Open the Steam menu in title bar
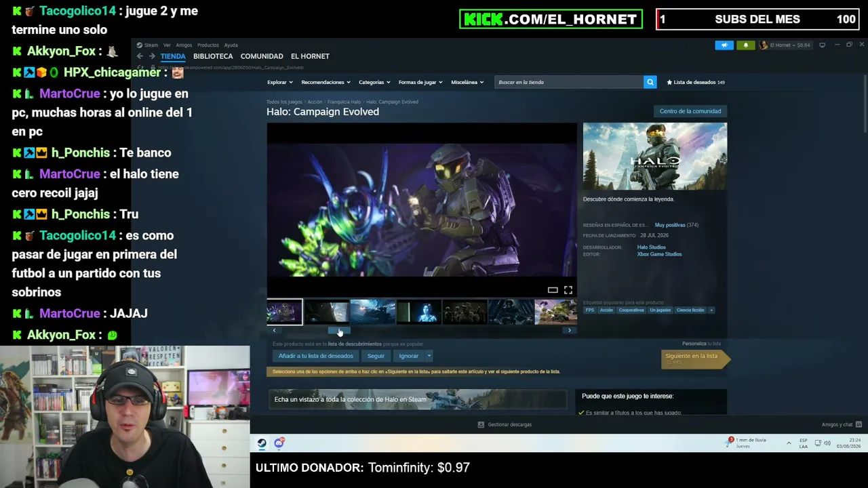This screenshot has width=868, height=488. click(147, 45)
